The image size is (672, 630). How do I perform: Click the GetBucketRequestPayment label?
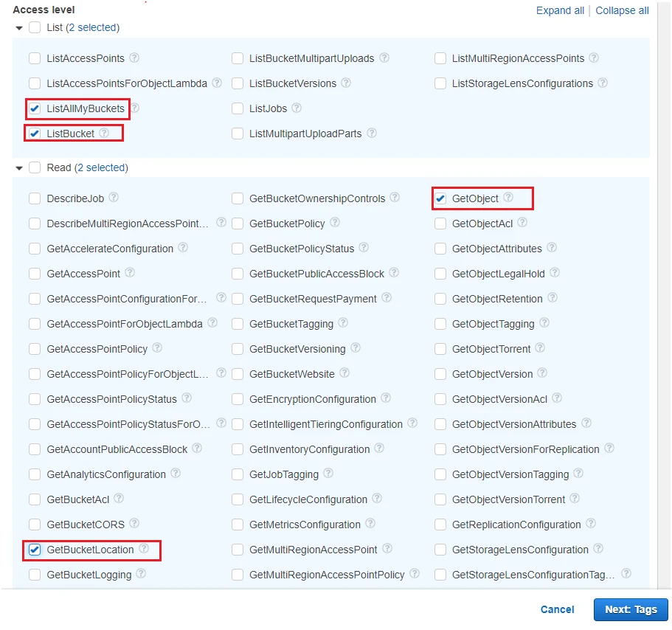pos(313,299)
